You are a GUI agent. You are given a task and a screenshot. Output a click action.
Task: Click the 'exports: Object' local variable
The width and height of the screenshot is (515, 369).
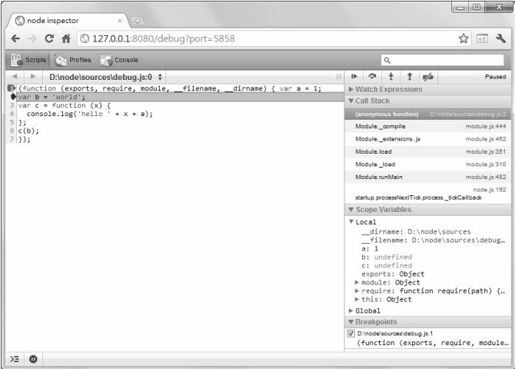(393, 274)
